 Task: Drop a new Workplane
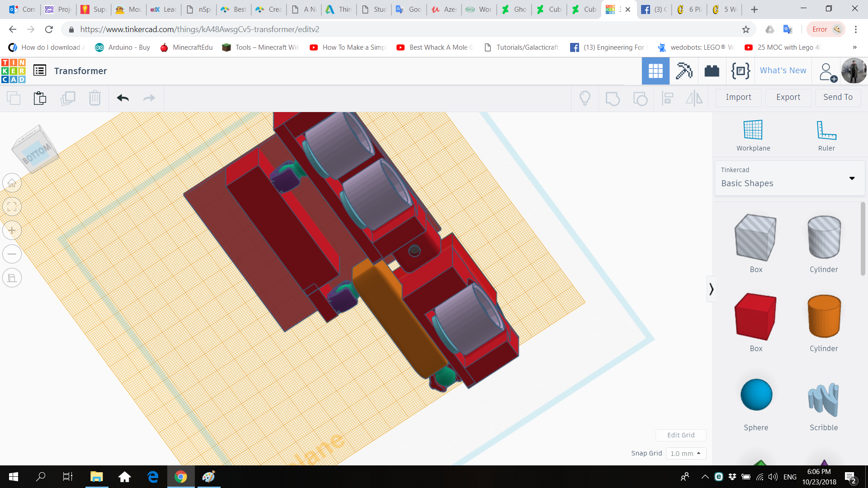753,134
